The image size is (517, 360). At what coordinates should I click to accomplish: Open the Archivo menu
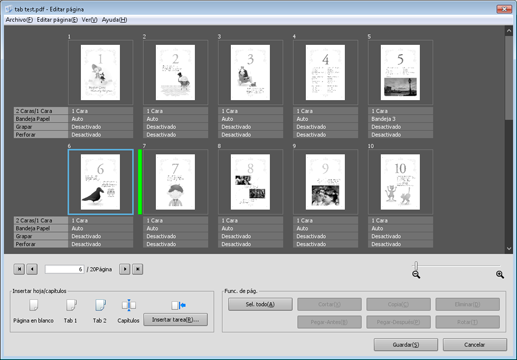point(19,20)
